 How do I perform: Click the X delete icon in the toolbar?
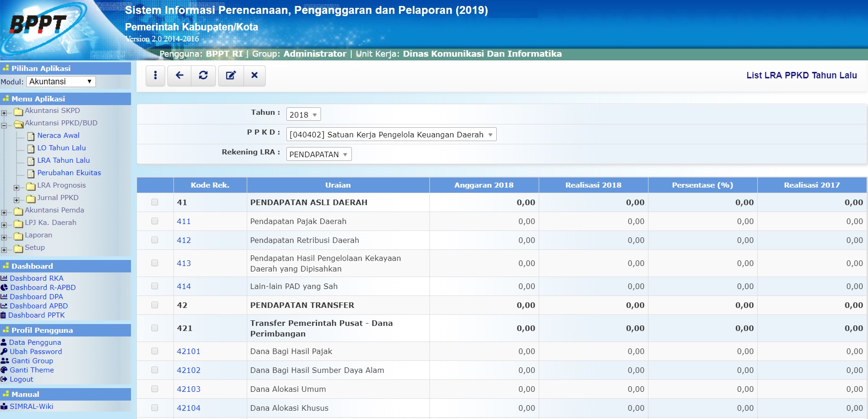pos(255,75)
